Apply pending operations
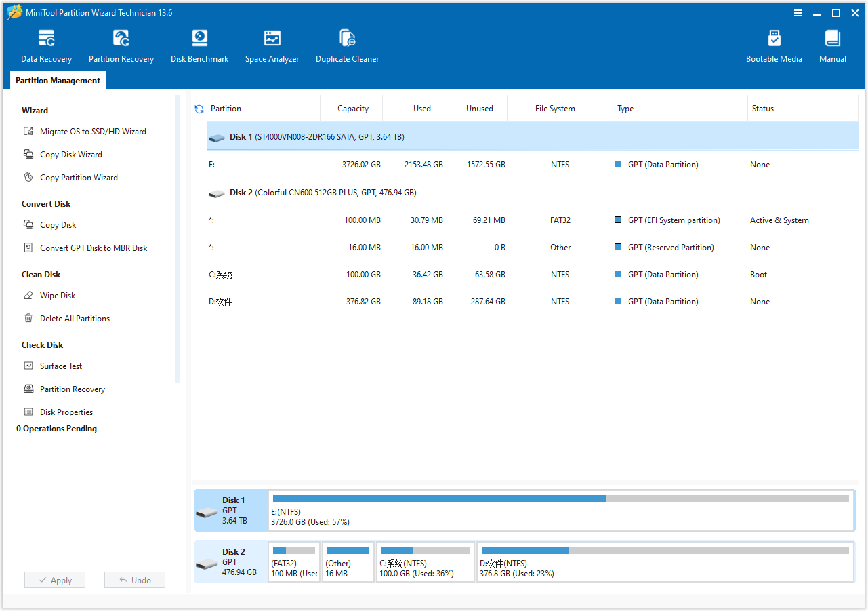The width and height of the screenshot is (868, 611). 54,580
